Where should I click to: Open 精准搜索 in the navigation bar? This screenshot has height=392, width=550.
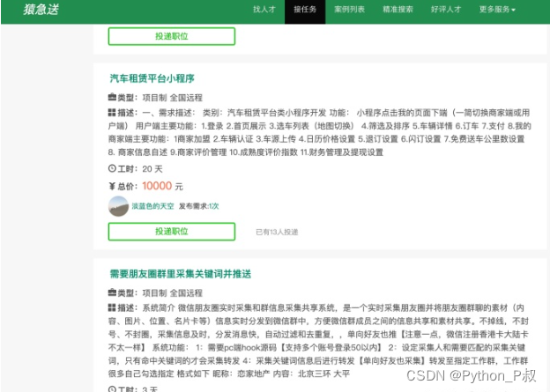pos(398,10)
